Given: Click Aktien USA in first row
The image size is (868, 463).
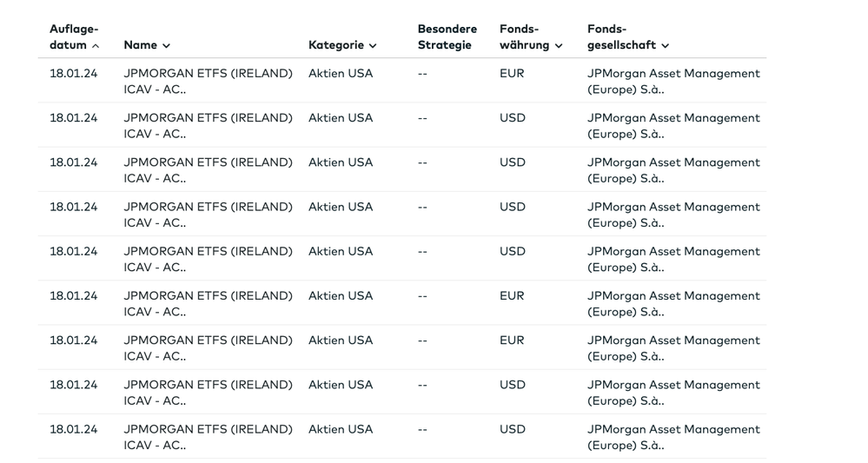Looking at the screenshot, I should [340, 74].
